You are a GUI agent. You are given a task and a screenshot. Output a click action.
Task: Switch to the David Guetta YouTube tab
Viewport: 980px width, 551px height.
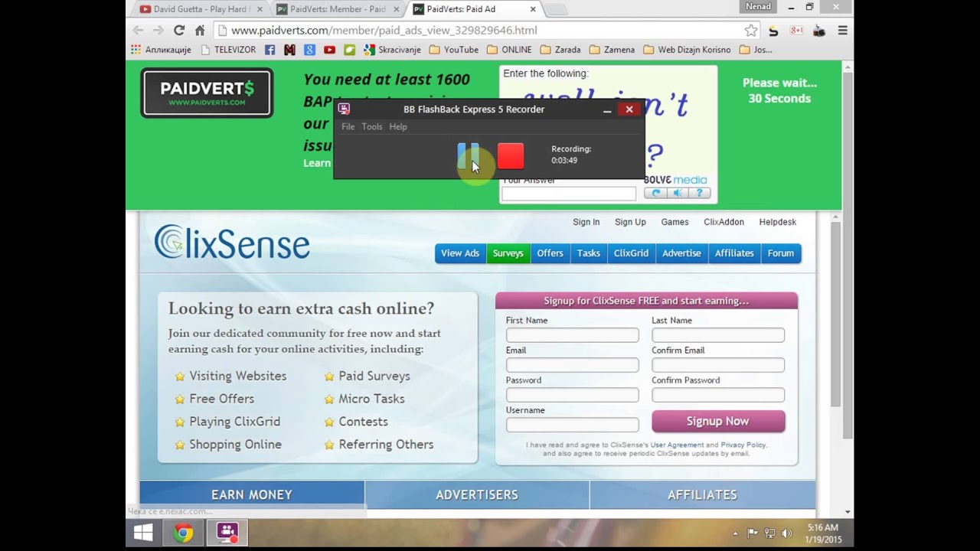coord(201,9)
